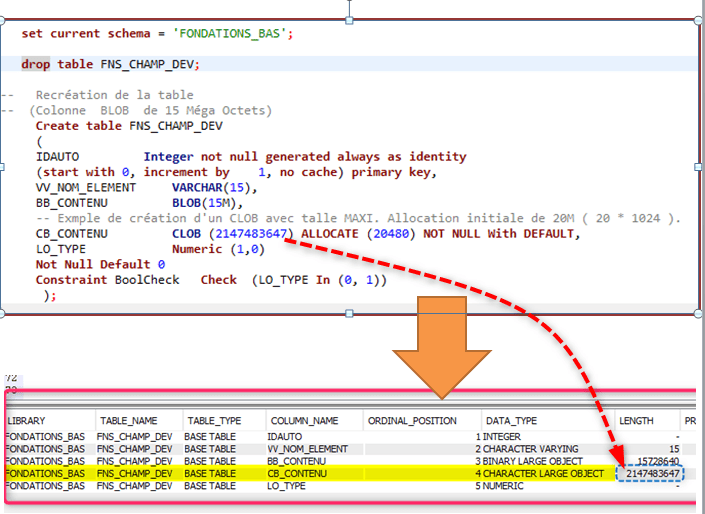705x514 pixels.
Task: Click the 'Not Null Default 0' line
Action: pyautogui.click(x=100, y=264)
